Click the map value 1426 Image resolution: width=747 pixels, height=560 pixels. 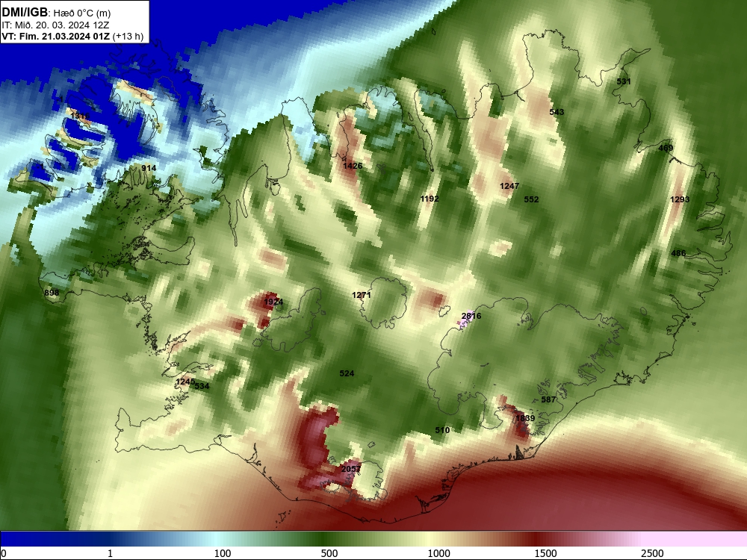point(353,166)
